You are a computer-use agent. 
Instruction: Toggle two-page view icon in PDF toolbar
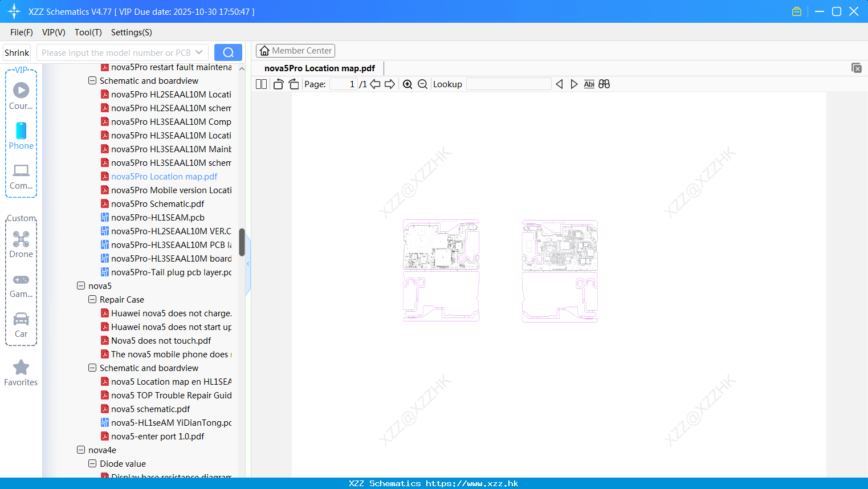(262, 84)
